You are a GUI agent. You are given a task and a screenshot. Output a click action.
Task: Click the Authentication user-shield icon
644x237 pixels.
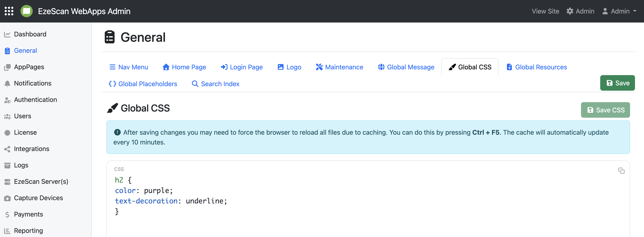7,100
